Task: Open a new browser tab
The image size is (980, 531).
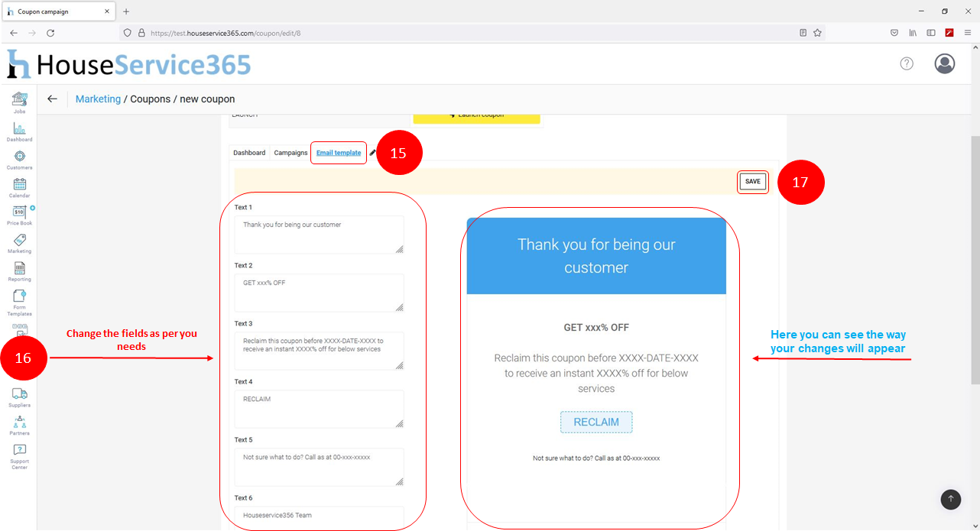Action: 126,11
